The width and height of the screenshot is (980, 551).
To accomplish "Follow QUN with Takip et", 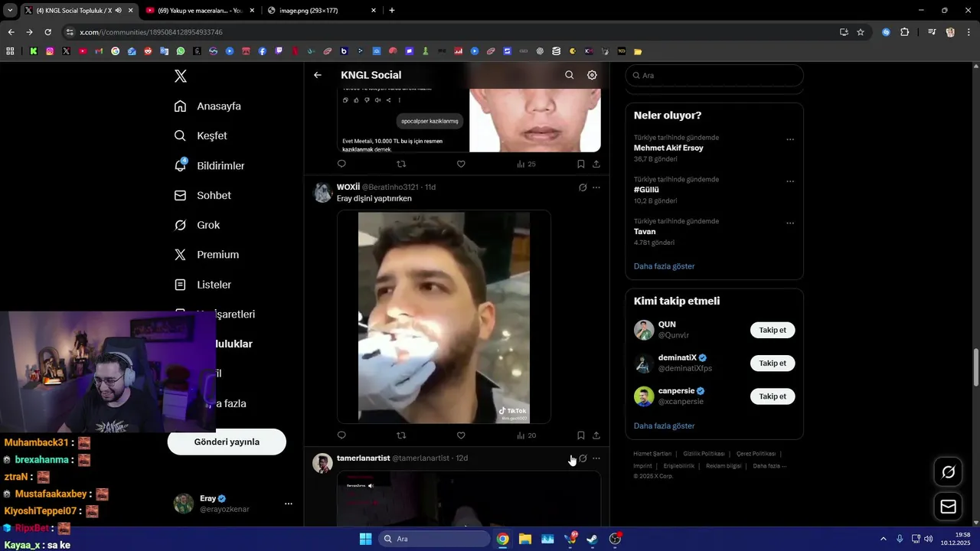I will coord(773,330).
